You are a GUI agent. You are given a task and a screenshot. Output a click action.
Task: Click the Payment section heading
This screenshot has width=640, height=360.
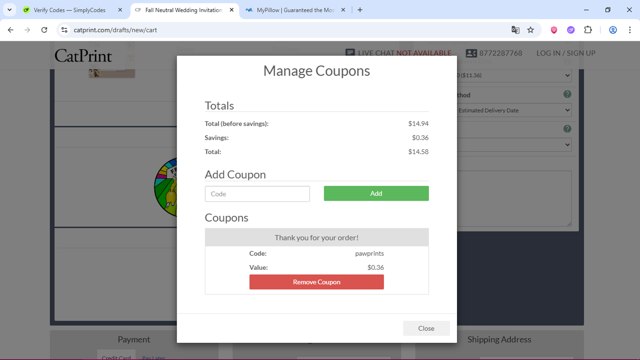tap(134, 340)
